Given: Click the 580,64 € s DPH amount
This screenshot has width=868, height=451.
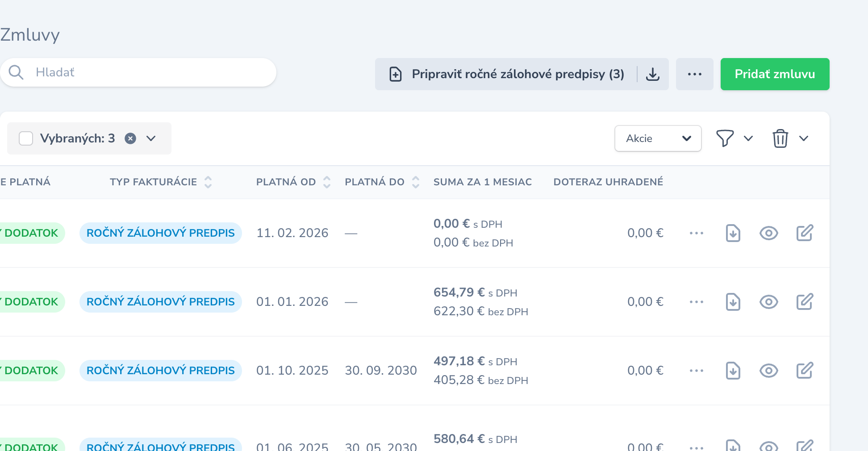Looking at the screenshot, I should pos(476,439).
